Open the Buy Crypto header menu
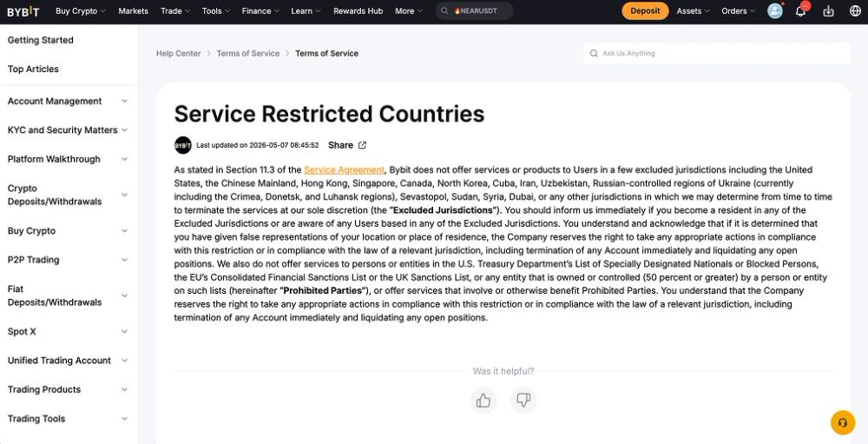 pos(80,11)
